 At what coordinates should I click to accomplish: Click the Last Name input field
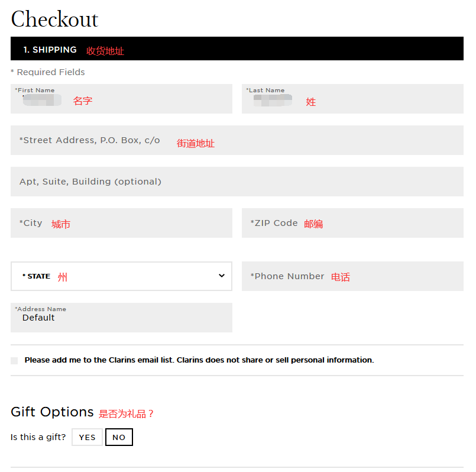coord(352,99)
